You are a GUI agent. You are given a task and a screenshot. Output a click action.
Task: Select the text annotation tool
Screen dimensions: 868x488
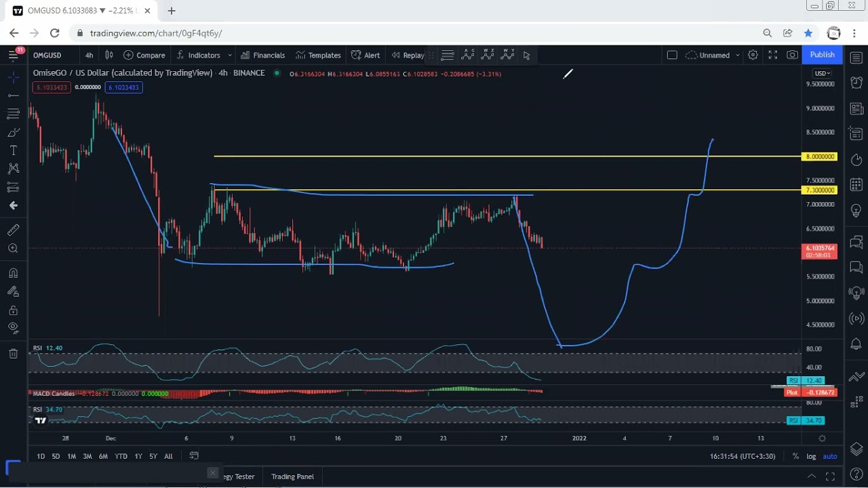(13, 150)
